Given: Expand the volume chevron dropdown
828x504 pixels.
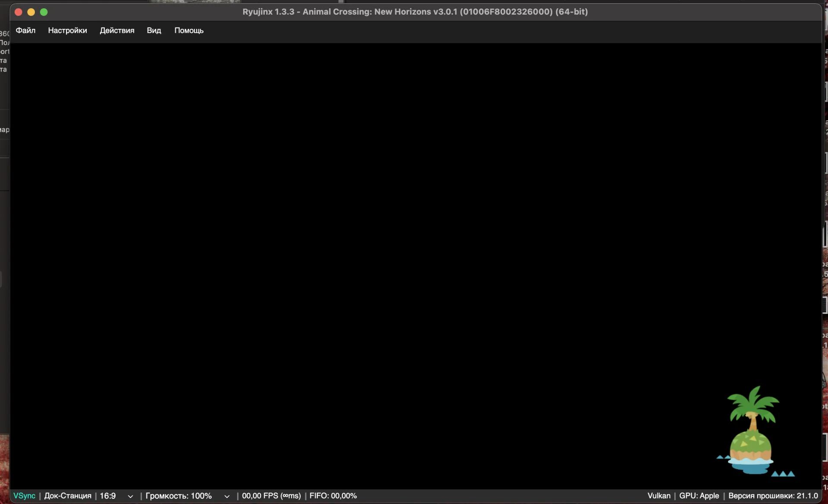Looking at the screenshot, I should [x=227, y=496].
